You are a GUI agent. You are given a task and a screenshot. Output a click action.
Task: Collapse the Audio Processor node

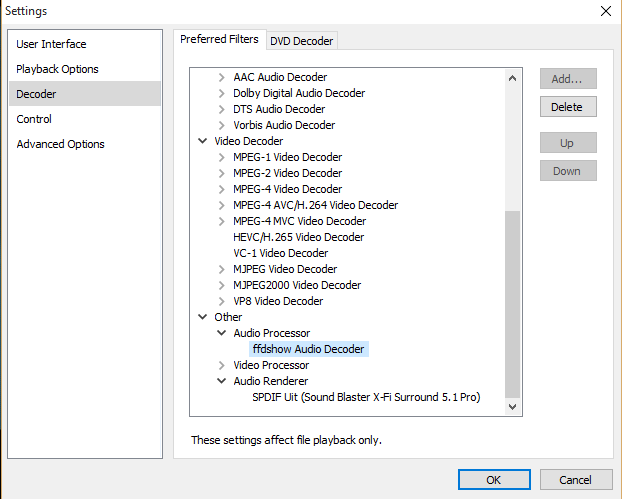click(223, 333)
